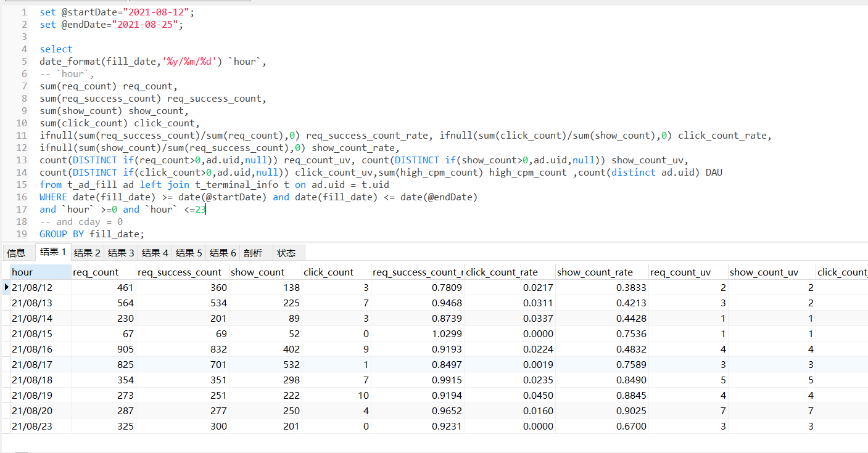868x453 pixels.
Task: Click the show_count column header
Action: pos(258,272)
